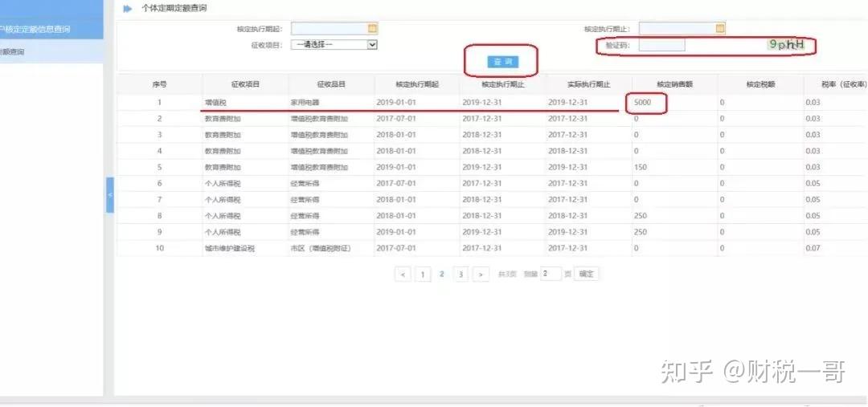Refresh the 9phH captcha image
868x407 pixels.
pos(786,45)
